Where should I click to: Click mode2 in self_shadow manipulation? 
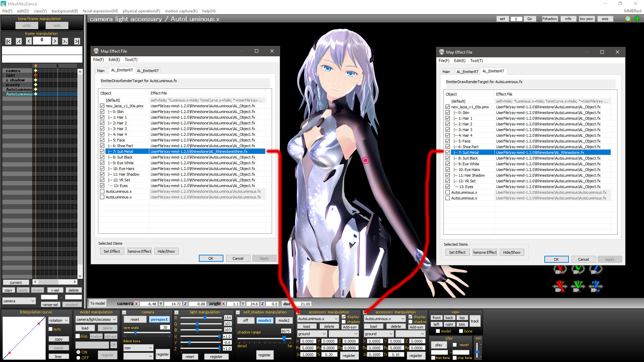(x=284, y=320)
